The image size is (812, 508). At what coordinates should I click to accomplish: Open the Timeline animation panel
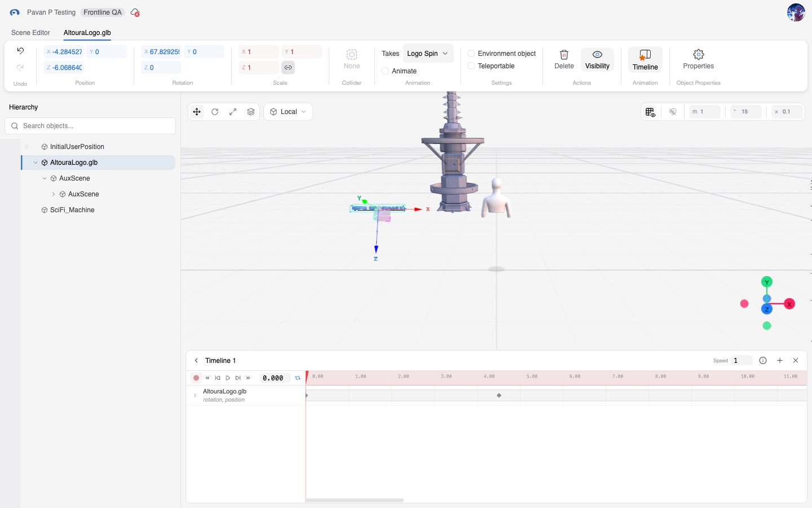click(x=645, y=59)
